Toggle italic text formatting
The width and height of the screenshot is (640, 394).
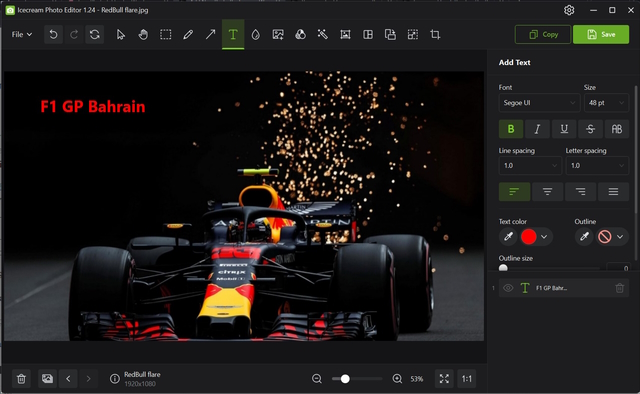click(537, 129)
